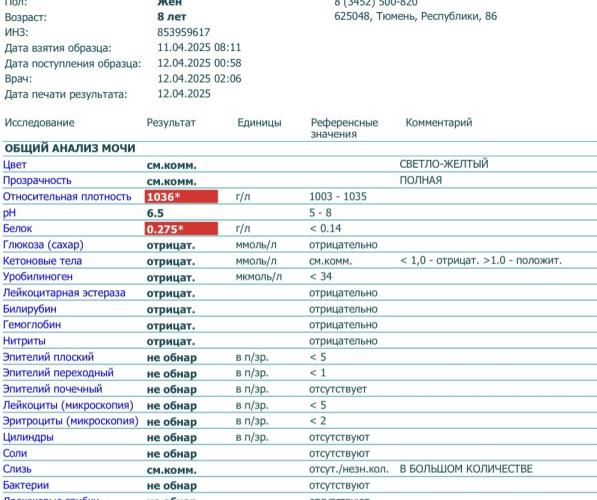The image size is (597, 500).
Task: Click 'Исследование' column header
Action: pyautogui.click(x=39, y=123)
